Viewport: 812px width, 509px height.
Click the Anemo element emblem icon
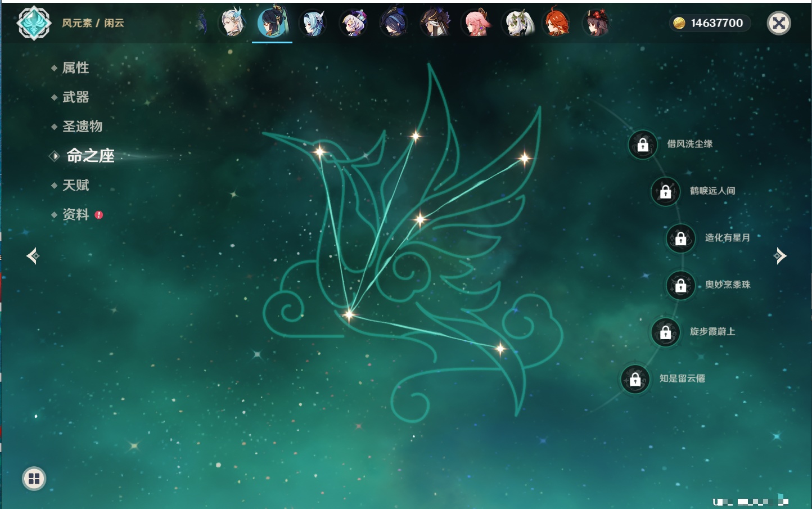[34, 23]
